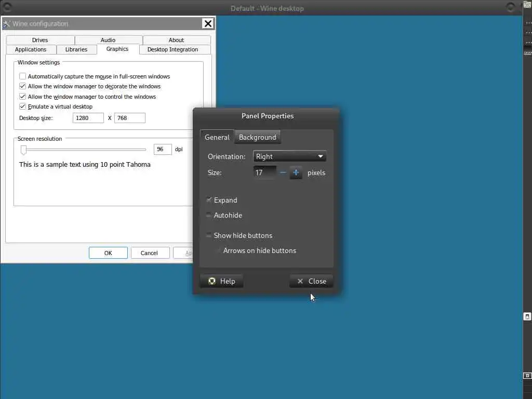Screen dimensions: 532x399
Task: Click the screen resolution dpi slider handle
Action: click(23, 150)
